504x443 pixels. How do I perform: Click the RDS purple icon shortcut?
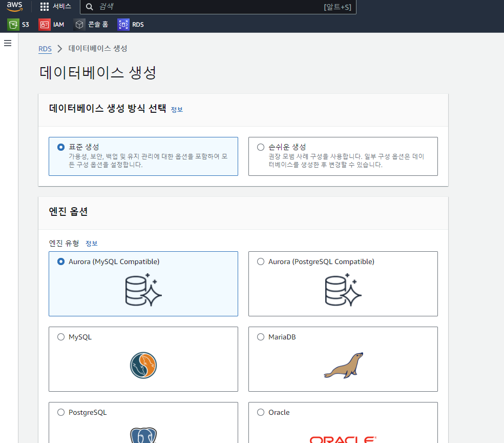(x=123, y=25)
